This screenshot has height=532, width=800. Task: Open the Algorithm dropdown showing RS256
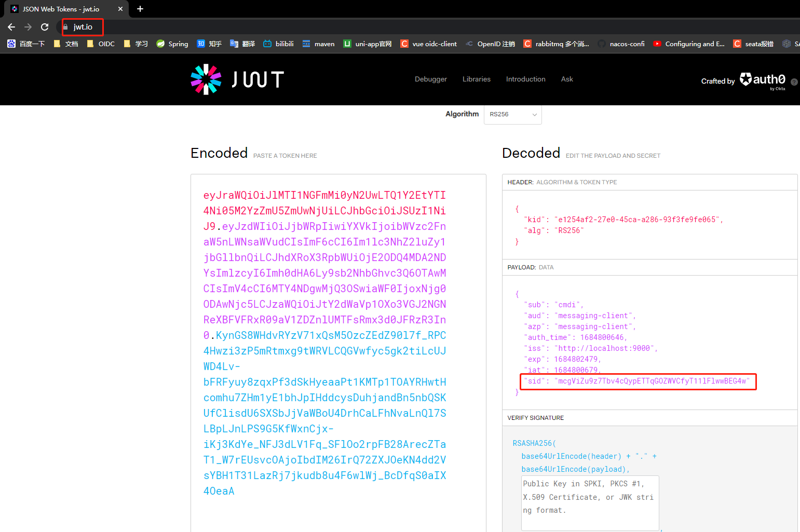point(512,114)
